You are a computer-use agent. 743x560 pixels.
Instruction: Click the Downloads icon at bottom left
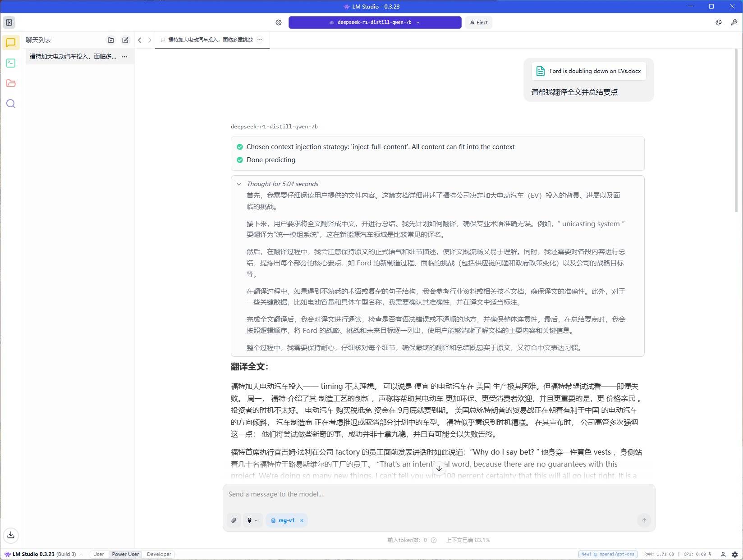(11, 535)
